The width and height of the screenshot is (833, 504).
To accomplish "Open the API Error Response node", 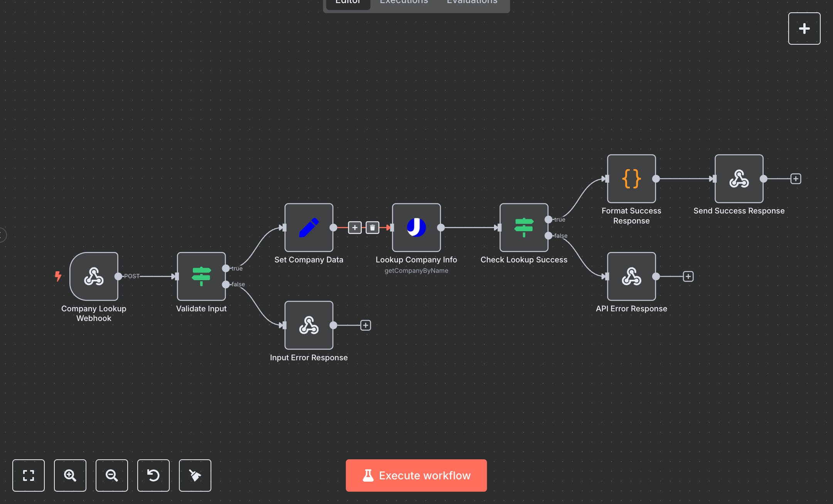I will coord(631,276).
